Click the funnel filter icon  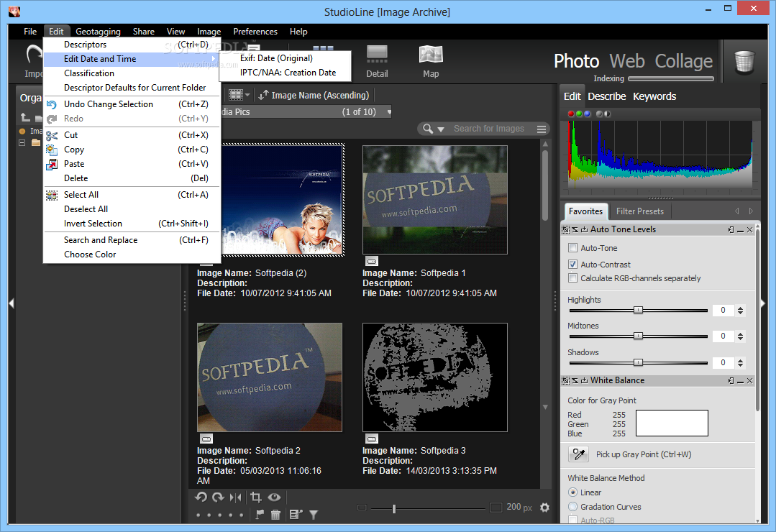point(314,515)
